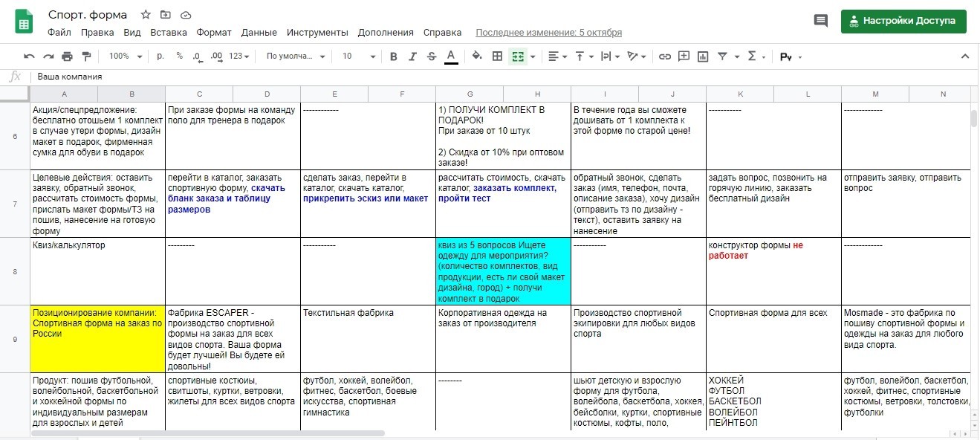Viewport: 980px width, 440px height.
Task: Toggle italic formatting
Action: click(x=413, y=56)
